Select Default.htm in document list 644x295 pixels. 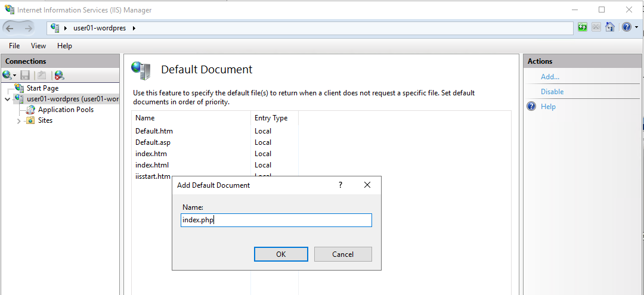tap(154, 131)
